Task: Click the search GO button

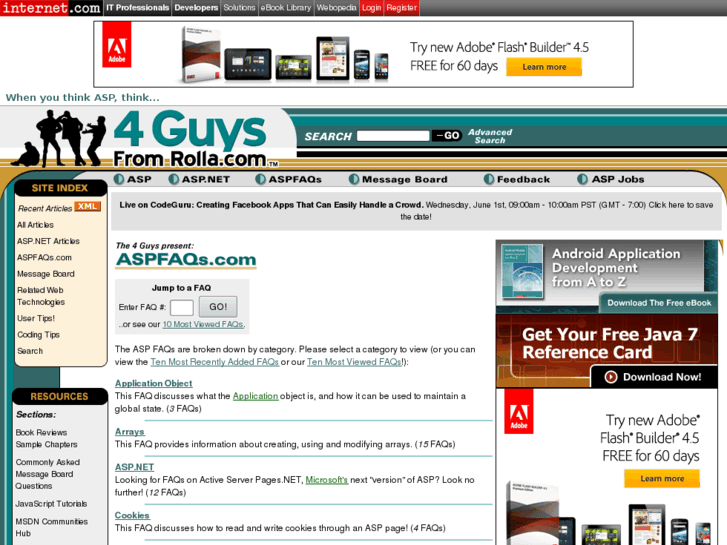Action: (447, 135)
